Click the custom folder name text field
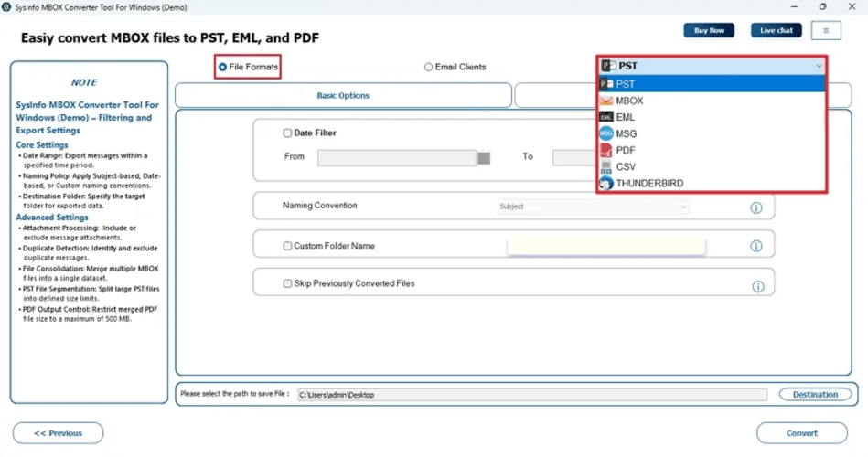The height and width of the screenshot is (457, 868). tap(606, 246)
